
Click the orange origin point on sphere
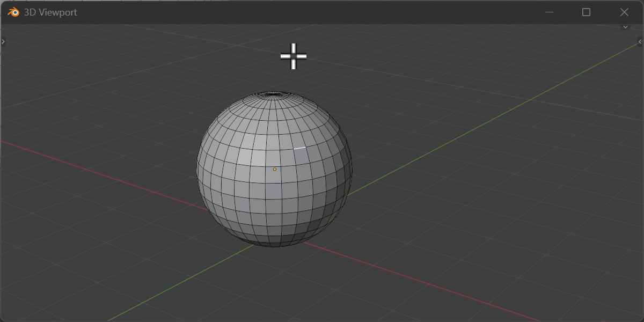(275, 169)
